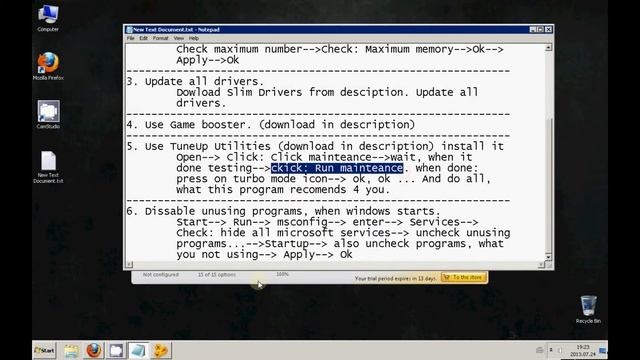Open the Computer desktop icon
Image resolution: width=640 pixels, height=360 pixels.
point(48,18)
